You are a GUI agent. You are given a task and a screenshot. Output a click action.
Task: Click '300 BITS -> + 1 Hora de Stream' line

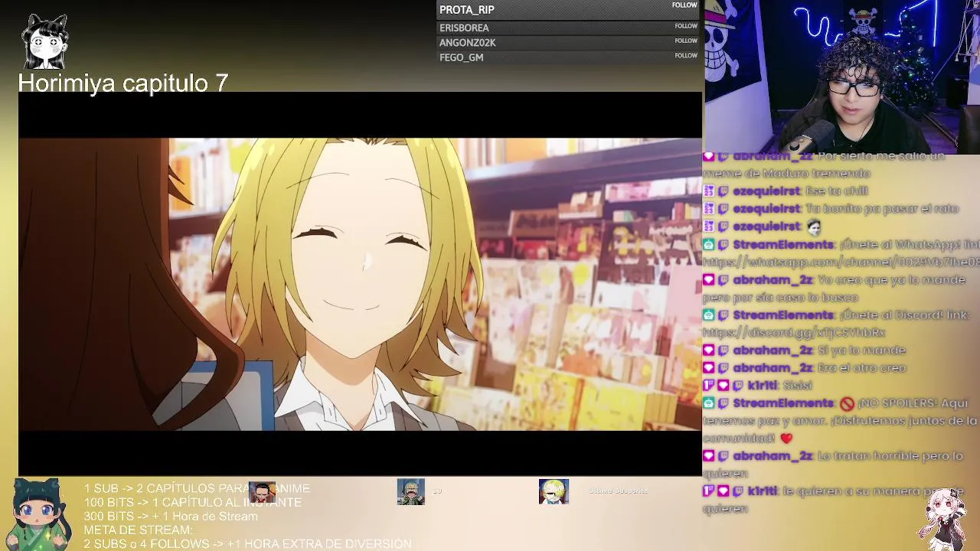pos(171,516)
